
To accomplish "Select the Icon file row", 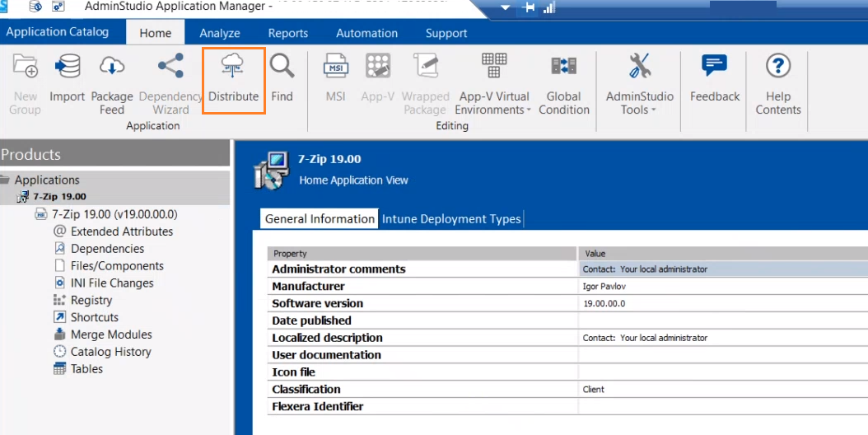I will point(567,372).
